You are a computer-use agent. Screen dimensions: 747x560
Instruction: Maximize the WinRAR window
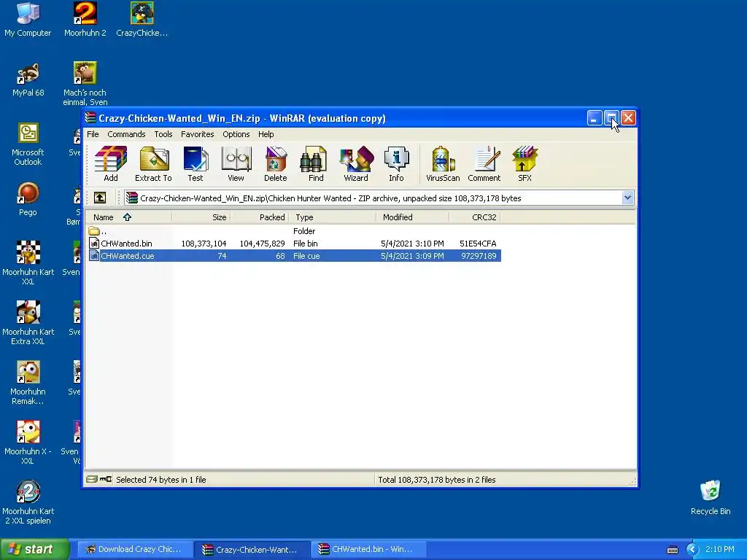(611, 118)
